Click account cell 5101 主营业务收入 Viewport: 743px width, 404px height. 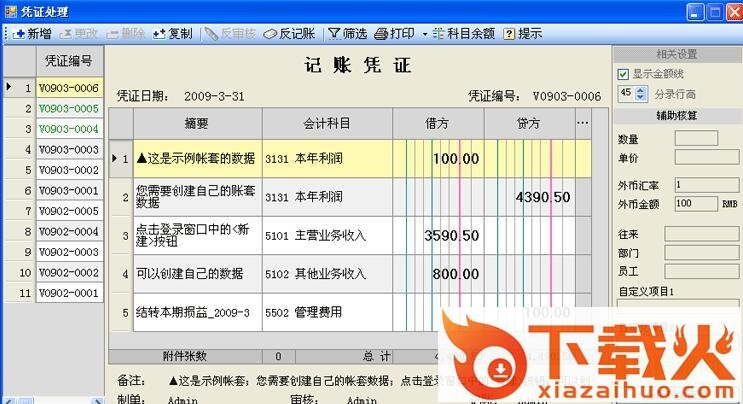coord(327,235)
